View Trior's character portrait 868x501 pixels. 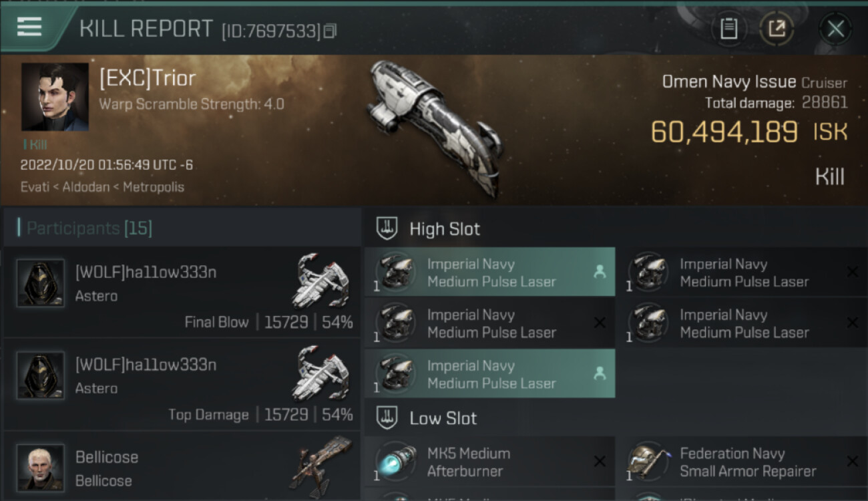[55, 97]
